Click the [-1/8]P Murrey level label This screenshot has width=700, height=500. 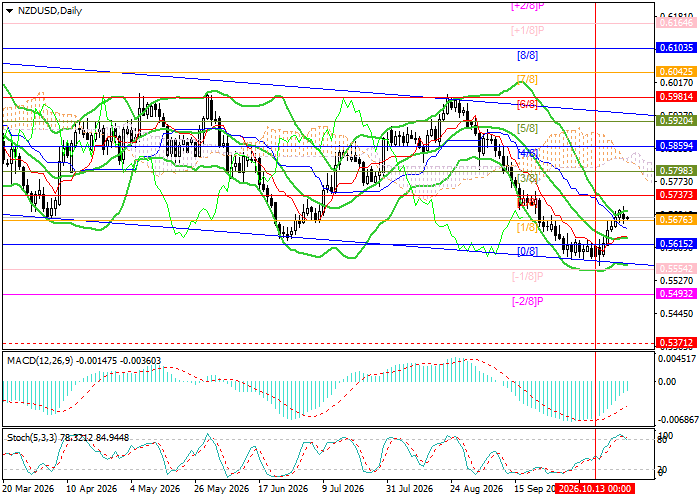tap(527, 276)
